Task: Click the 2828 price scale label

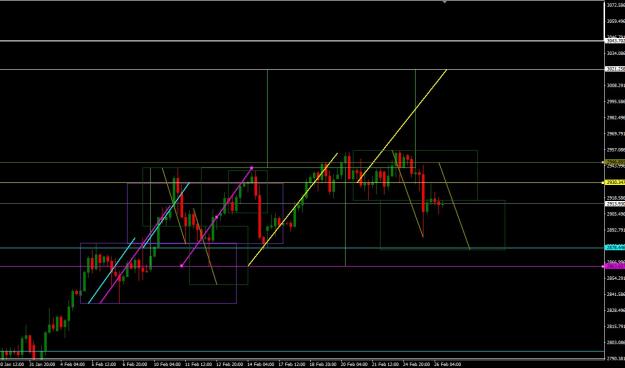Action: click(x=616, y=310)
